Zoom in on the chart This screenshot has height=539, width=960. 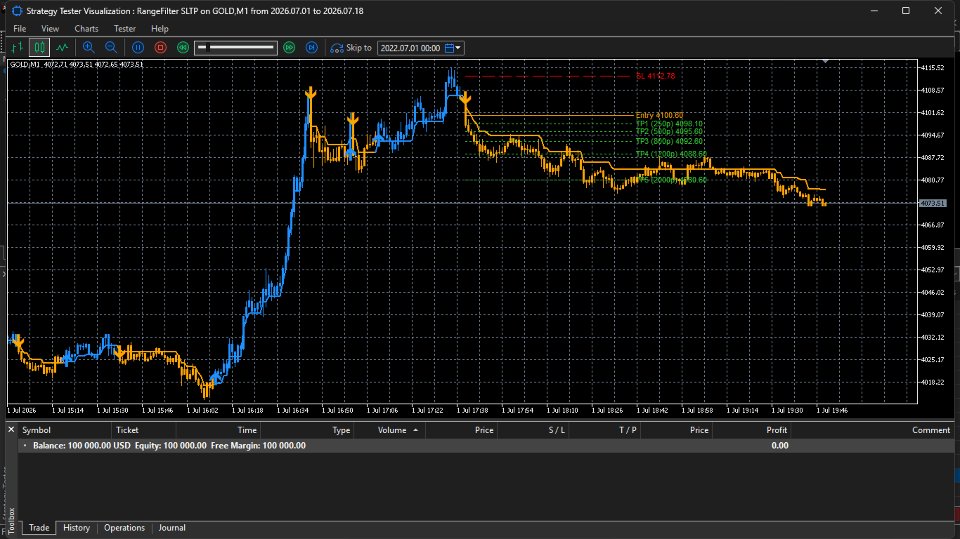(x=89, y=47)
